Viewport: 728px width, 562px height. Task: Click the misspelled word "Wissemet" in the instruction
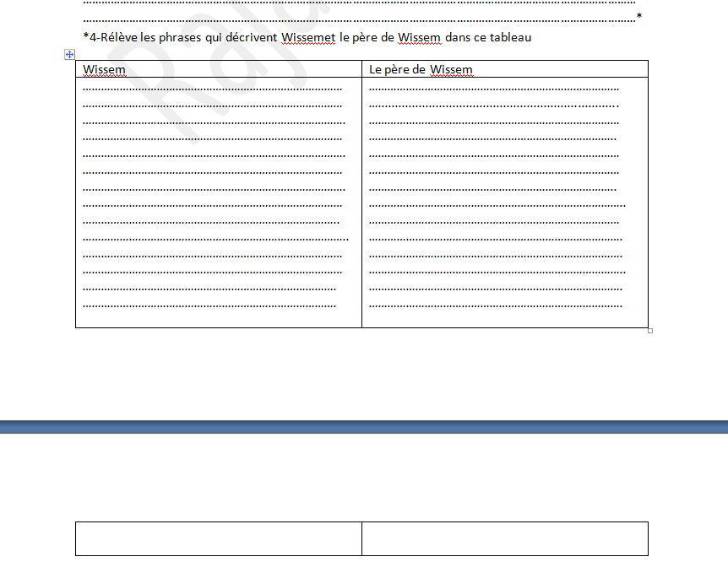[308, 38]
